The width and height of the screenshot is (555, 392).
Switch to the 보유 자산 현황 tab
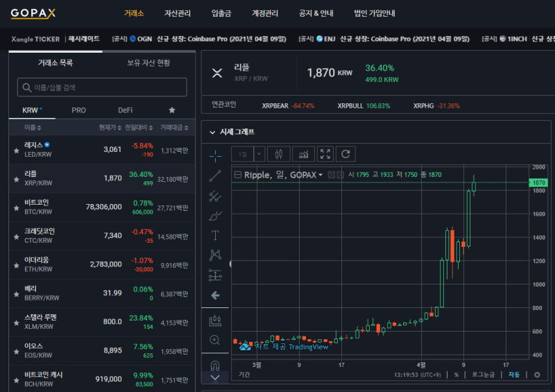[x=148, y=63]
